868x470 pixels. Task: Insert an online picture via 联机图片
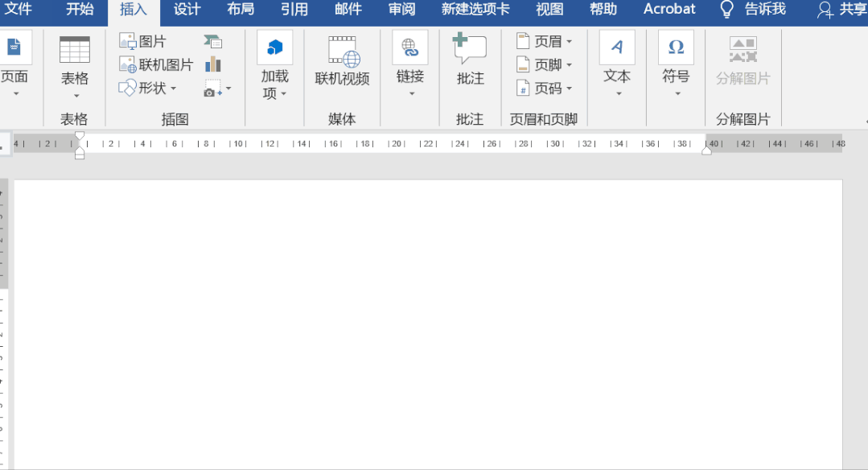click(156, 64)
